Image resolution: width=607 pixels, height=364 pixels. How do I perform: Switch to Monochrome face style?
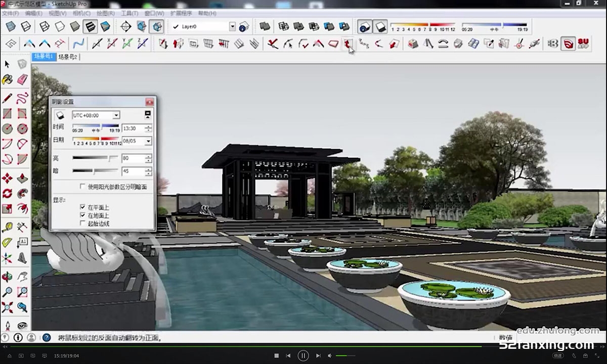tap(106, 26)
